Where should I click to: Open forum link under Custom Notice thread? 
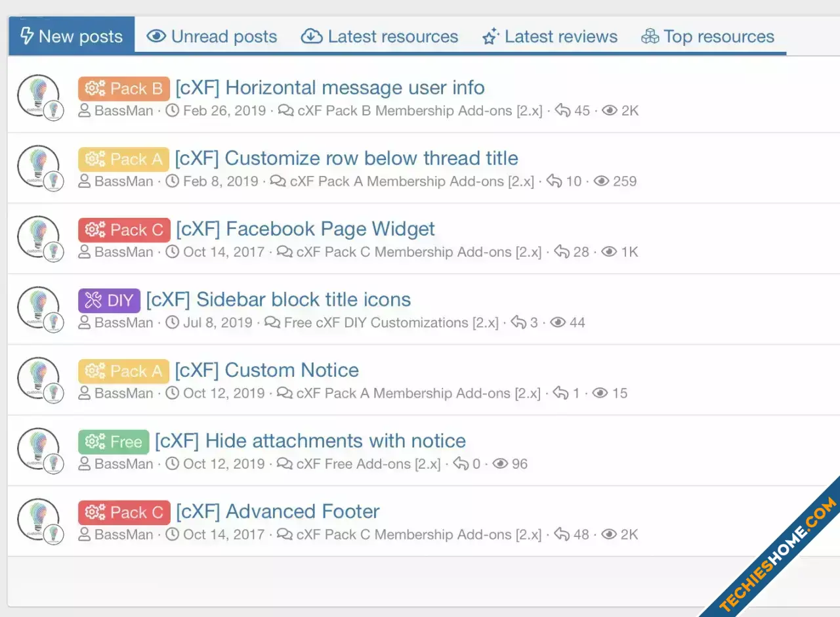point(418,393)
